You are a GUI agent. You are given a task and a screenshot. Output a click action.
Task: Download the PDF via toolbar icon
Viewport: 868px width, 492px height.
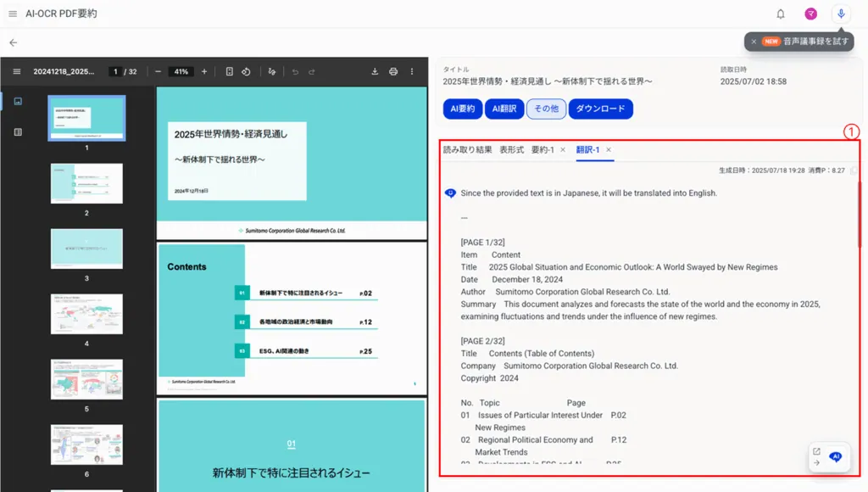pos(375,71)
